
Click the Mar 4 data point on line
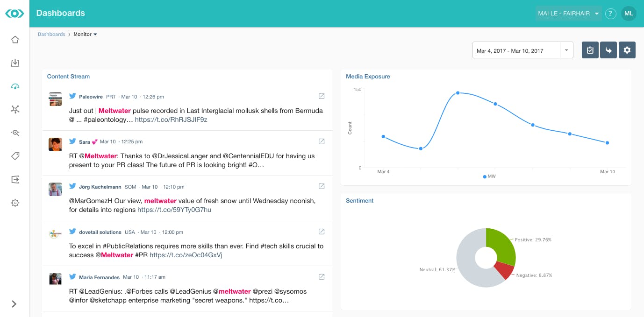pos(383,136)
